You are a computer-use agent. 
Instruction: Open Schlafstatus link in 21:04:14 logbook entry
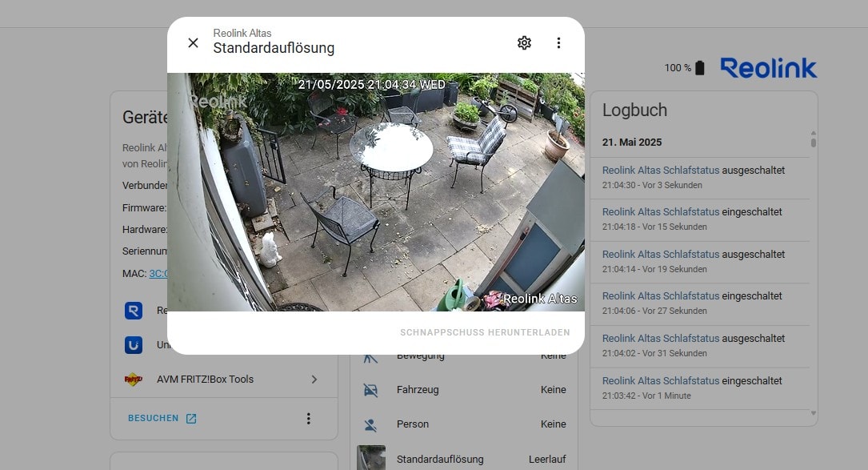tap(661, 255)
